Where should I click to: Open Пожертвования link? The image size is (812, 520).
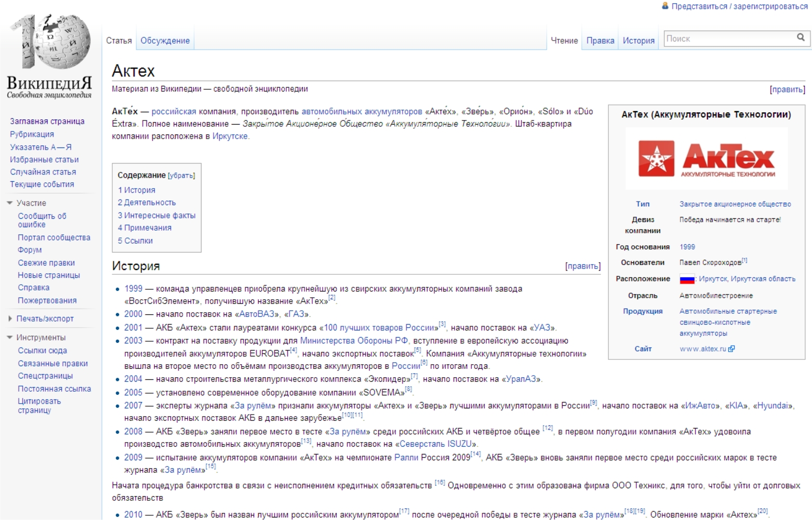pos(47,300)
